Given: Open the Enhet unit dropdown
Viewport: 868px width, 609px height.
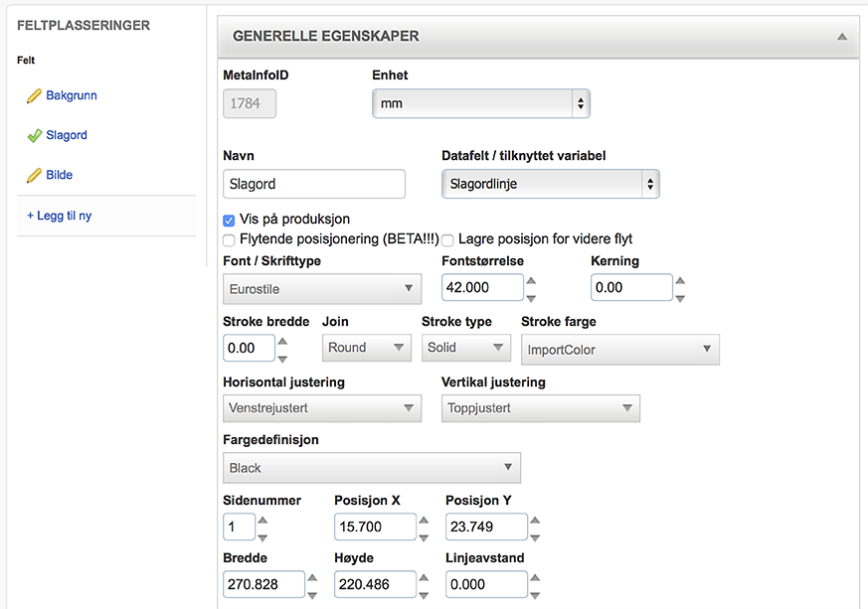Looking at the screenshot, I should click(481, 103).
